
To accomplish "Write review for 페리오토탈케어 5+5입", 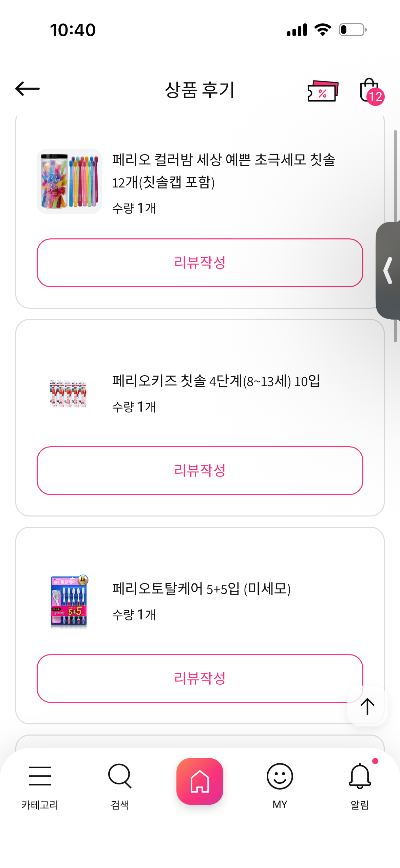I will point(200,679).
